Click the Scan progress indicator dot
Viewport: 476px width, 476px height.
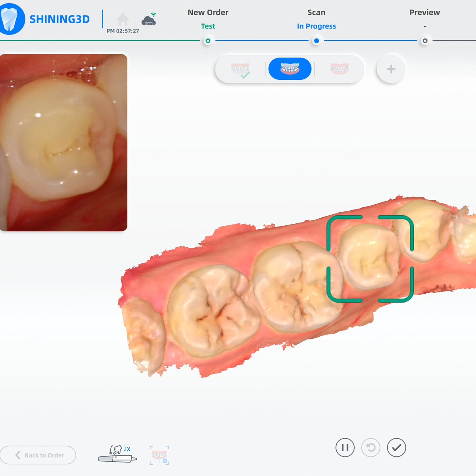(x=316, y=40)
